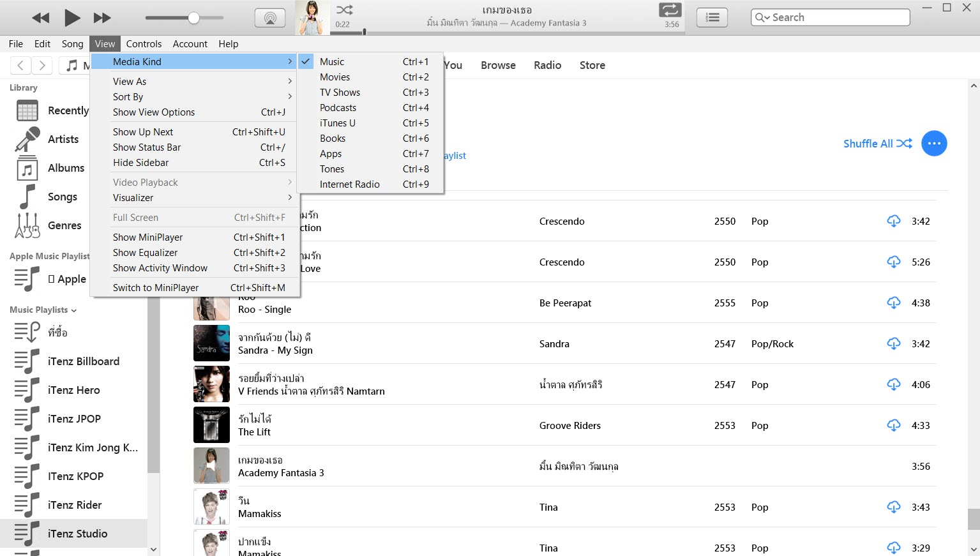Open the Up Next queue
This screenshot has height=556, width=980.
pos(712,17)
